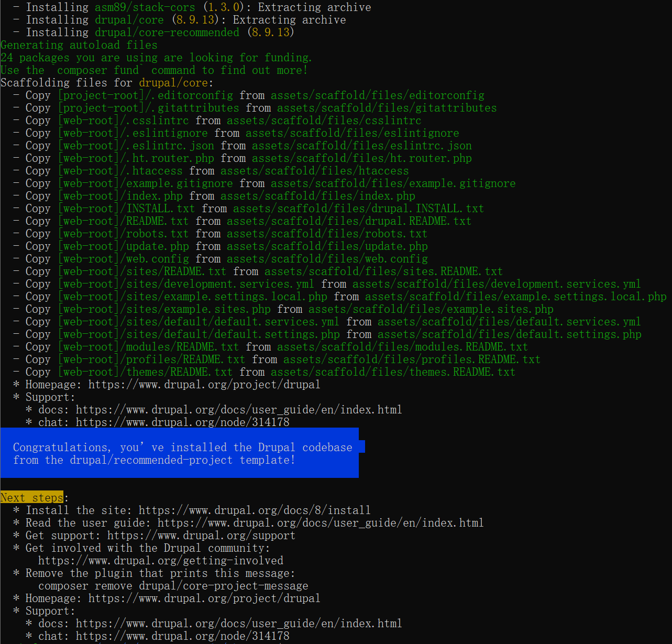Click '[web-root]/themes/README.txt' path
Screen dimensions: 672x644
tap(145, 372)
